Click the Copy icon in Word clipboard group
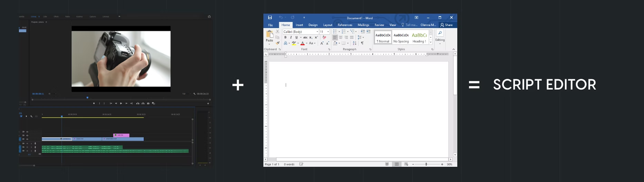This screenshot has height=182, width=644. [277, 37]
